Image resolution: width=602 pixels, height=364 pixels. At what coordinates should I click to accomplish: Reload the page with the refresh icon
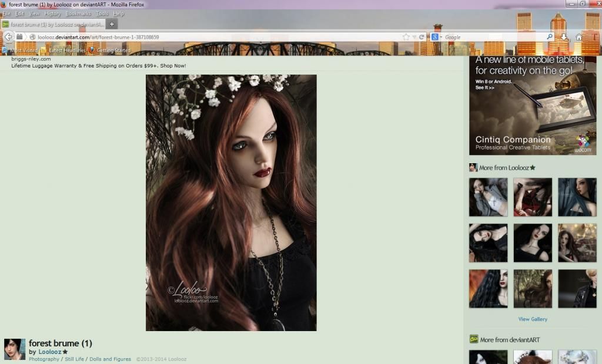coord(422,37)
